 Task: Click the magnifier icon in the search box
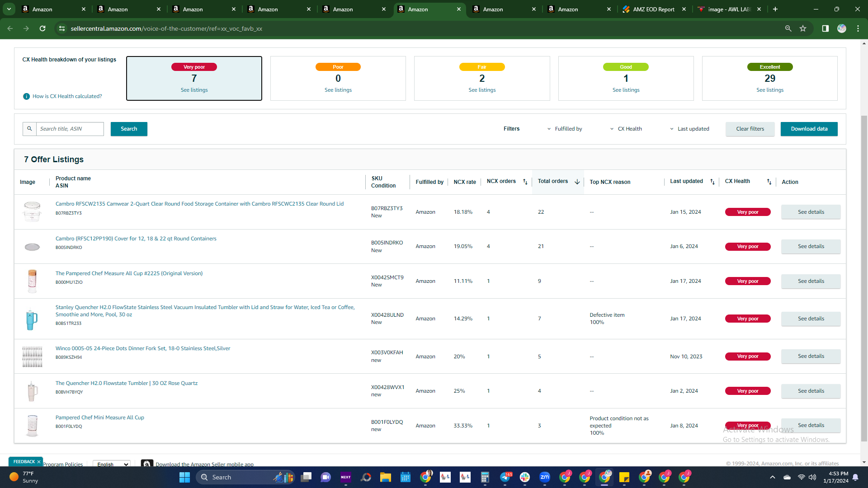(29, 129)
